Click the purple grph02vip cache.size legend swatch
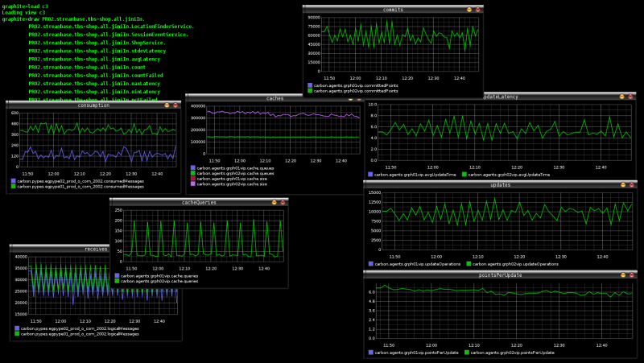This screenshot has width=644, height=363. 192,184
